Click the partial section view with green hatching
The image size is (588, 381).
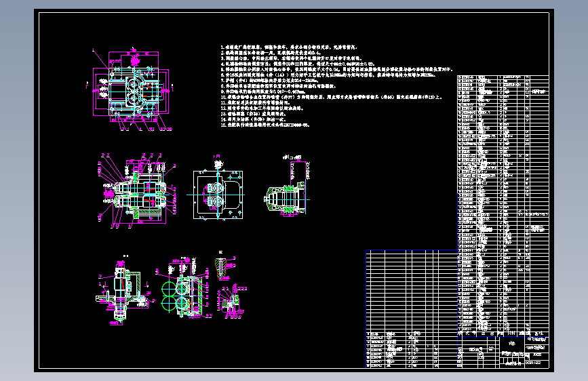coord(287,186)
